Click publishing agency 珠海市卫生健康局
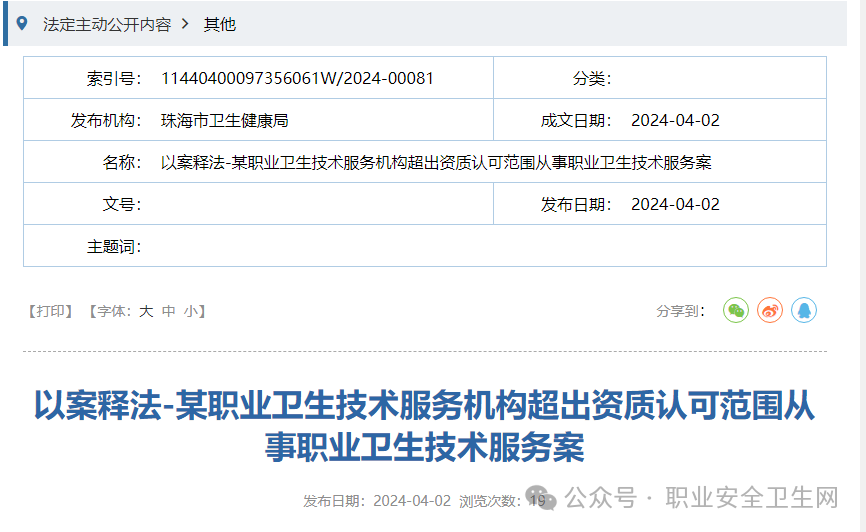866x532 pixels. (224, 120)
